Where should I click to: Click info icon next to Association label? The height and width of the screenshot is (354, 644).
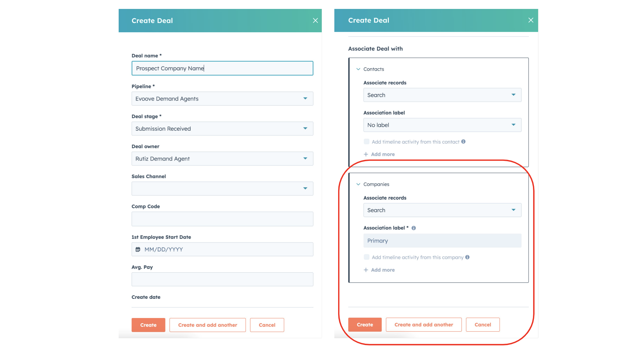pyautogui.click(x=414, y=228)
